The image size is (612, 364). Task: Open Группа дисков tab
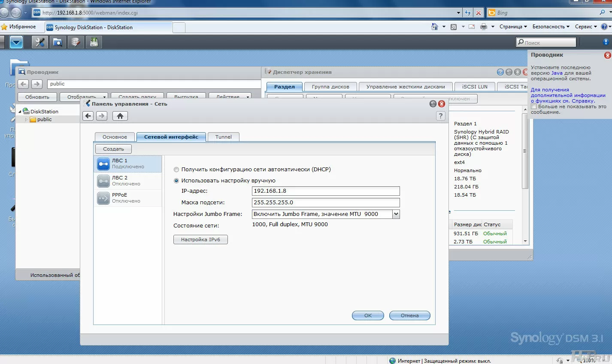click(330, 87)
